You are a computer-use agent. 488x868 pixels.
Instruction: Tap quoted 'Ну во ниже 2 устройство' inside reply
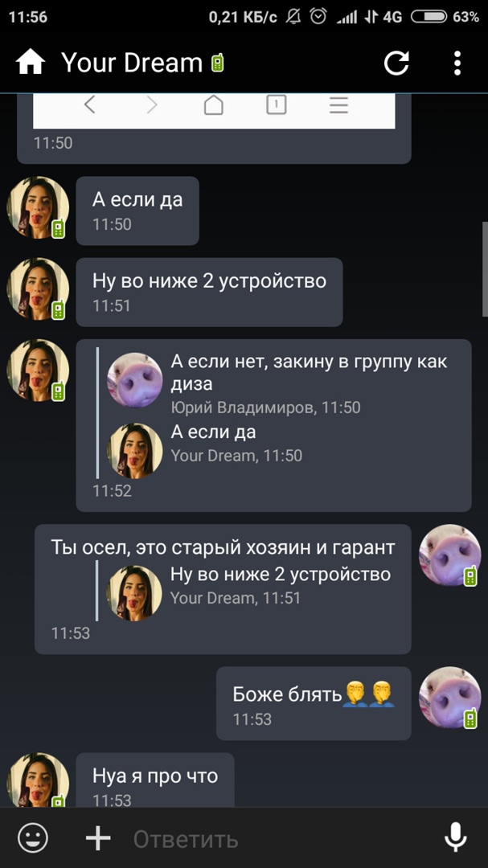coord(249,590)
